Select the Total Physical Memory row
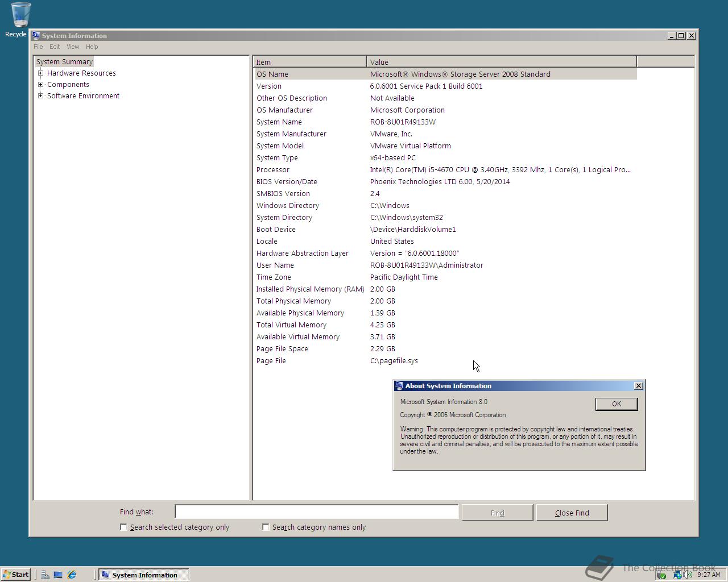The width and height of the screenshot is (728, 582). (445, 301)
